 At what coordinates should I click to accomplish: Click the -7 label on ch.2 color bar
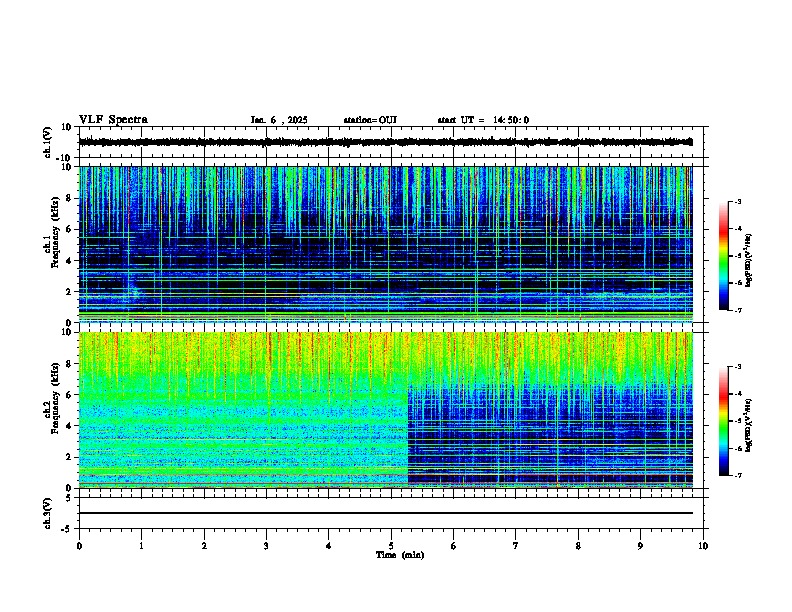738,475
